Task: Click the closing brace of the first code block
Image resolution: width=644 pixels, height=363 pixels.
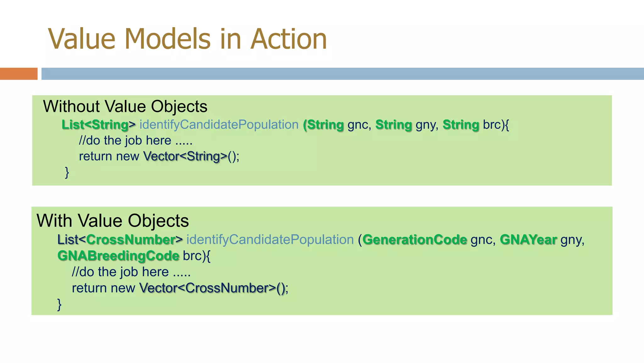Action: (x=67, y=172)
